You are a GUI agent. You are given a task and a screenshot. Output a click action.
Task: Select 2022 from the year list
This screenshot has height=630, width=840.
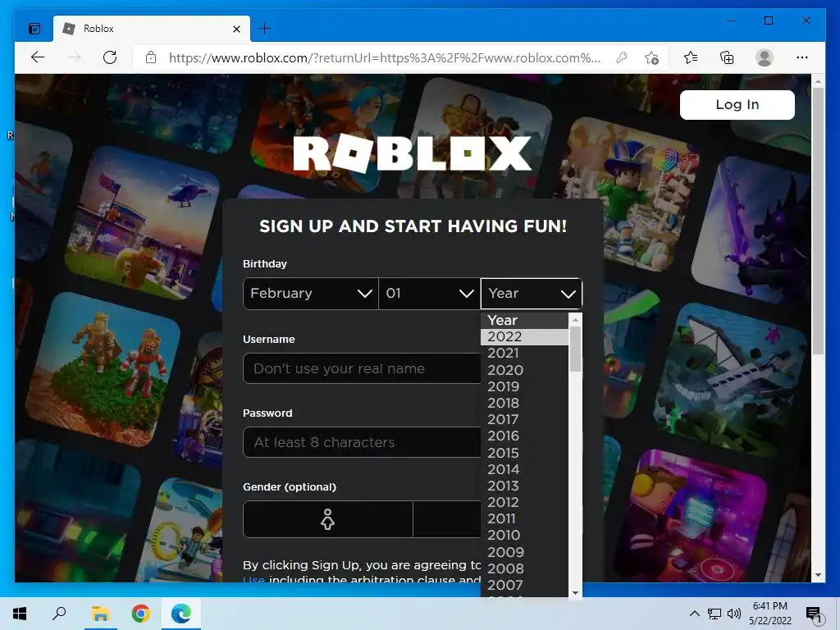[524, 336]
